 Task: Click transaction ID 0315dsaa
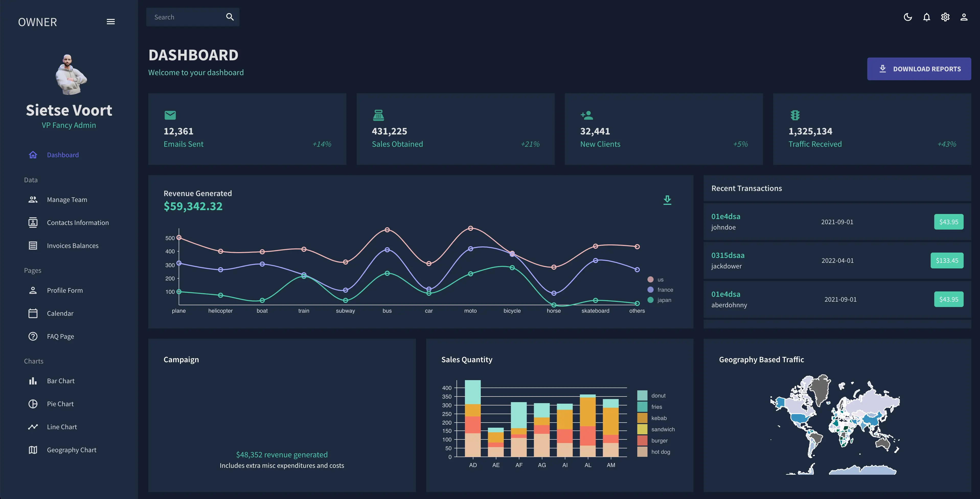[728, 255]
